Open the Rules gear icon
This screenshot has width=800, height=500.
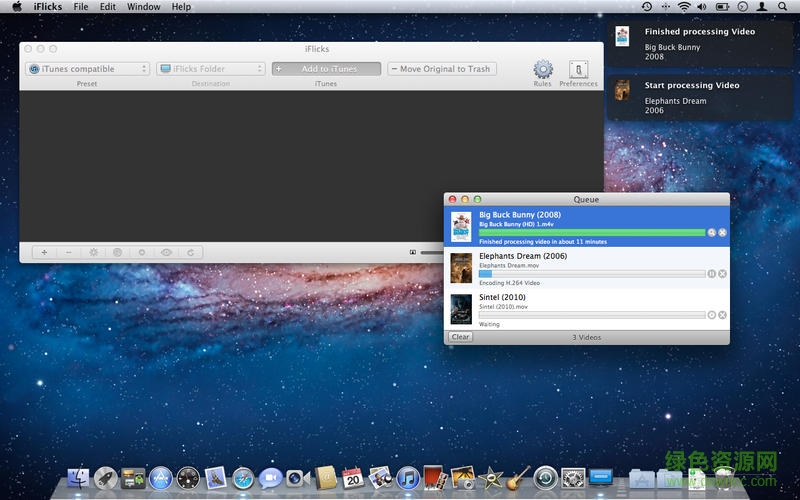[x=542, y=69]
